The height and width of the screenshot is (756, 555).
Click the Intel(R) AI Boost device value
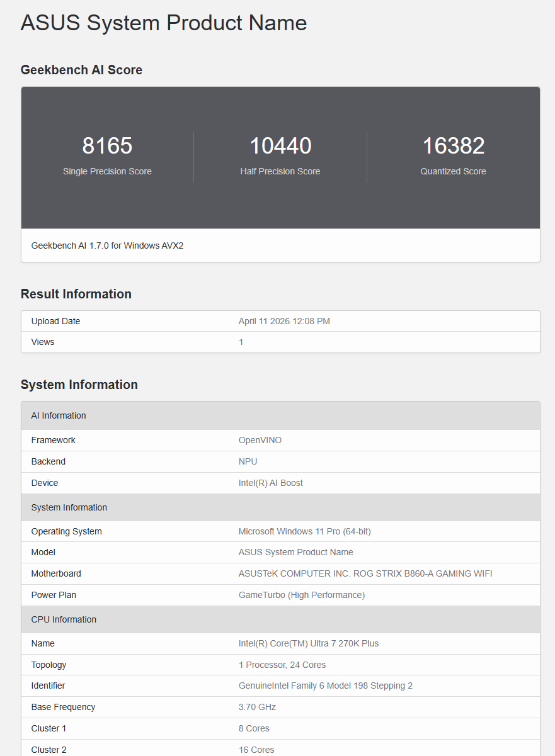pos(270,483)
